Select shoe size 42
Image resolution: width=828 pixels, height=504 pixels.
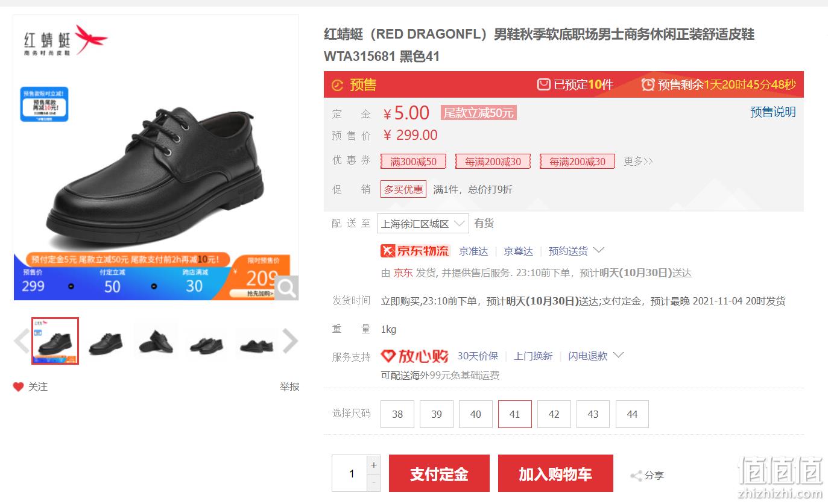click(x=554, y=414)
